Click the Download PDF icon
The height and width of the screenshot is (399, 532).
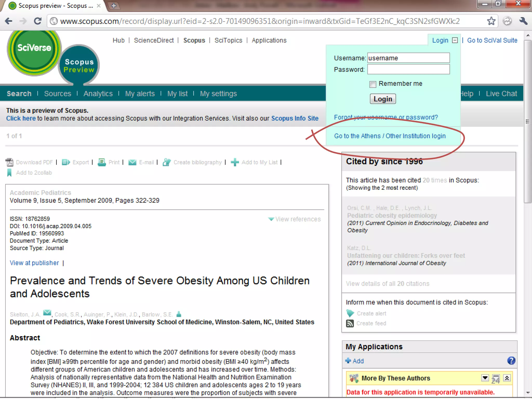click(x=10, y=162)
